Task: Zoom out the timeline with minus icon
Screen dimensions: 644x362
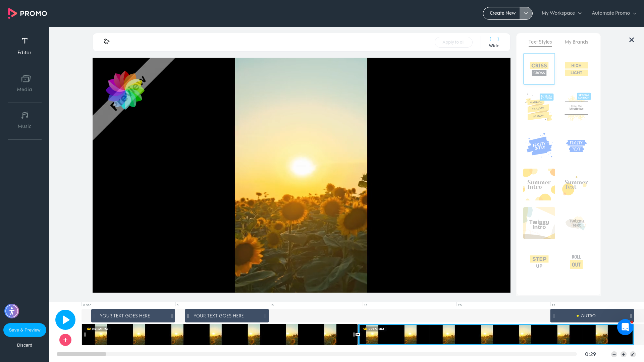Action: tap(614, 354)
